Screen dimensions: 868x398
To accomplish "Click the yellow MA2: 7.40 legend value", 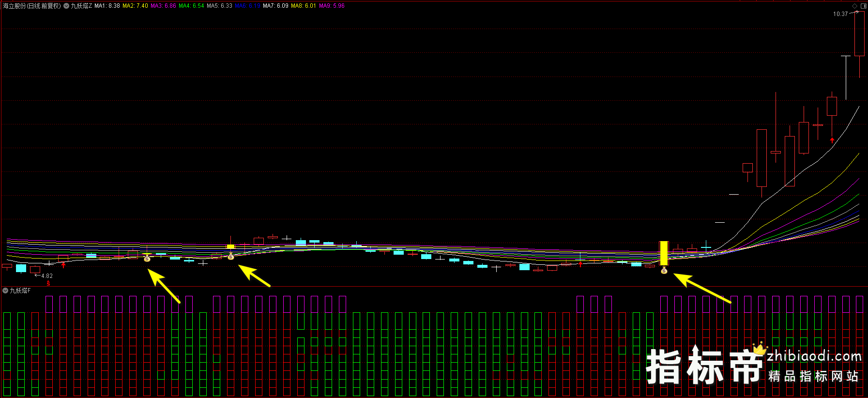I will (135, 6).
